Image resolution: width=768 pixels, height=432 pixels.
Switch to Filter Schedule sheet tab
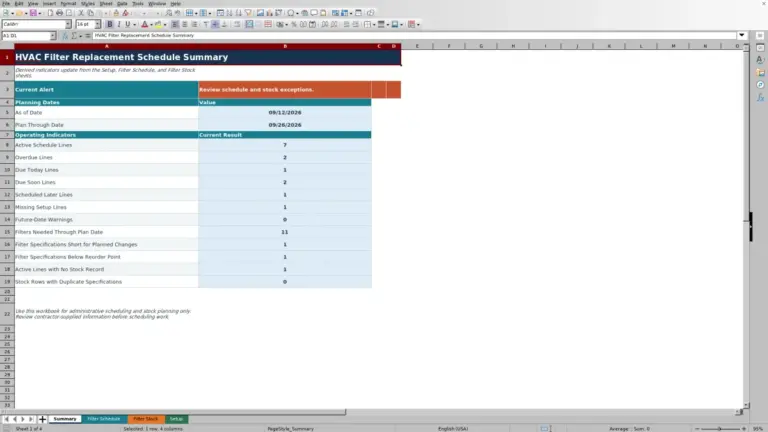pyautogui.click(x=104, y=419)
